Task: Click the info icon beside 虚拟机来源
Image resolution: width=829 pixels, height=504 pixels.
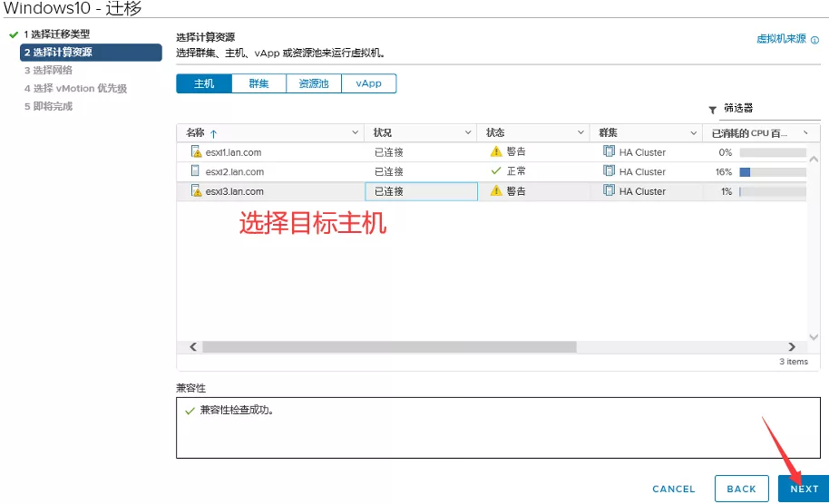Action: tap(814, 40)
